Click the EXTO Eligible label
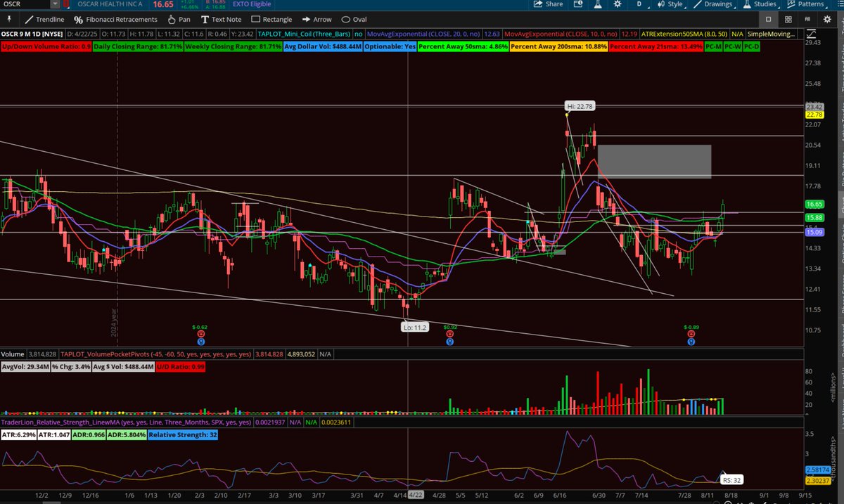Viewport: 844px width, 504px height. 251,4
